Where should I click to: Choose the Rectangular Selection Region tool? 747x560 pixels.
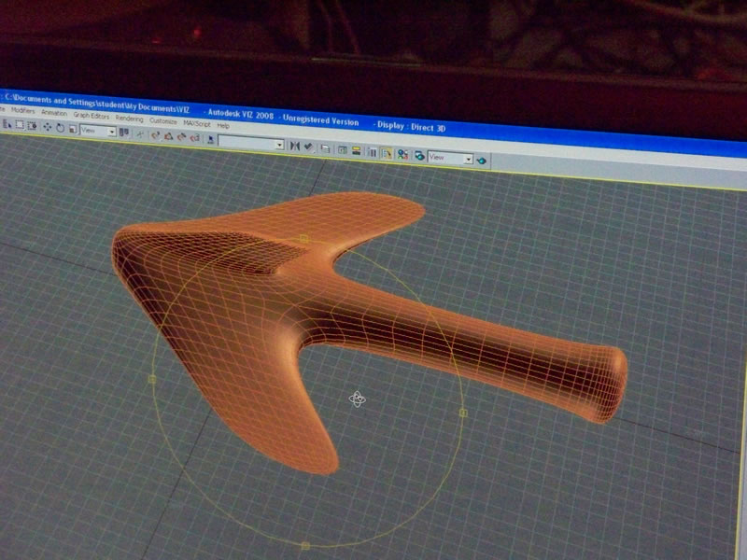(20, 125)
